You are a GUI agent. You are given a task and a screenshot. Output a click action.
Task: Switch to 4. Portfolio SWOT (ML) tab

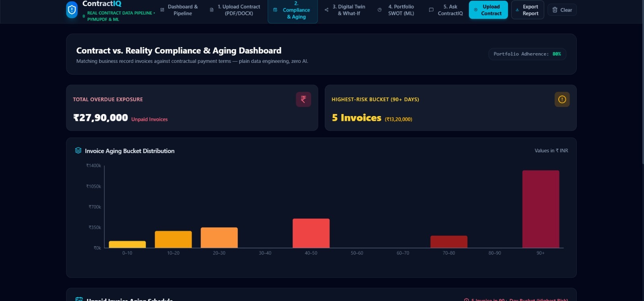[x=397, y=10]
